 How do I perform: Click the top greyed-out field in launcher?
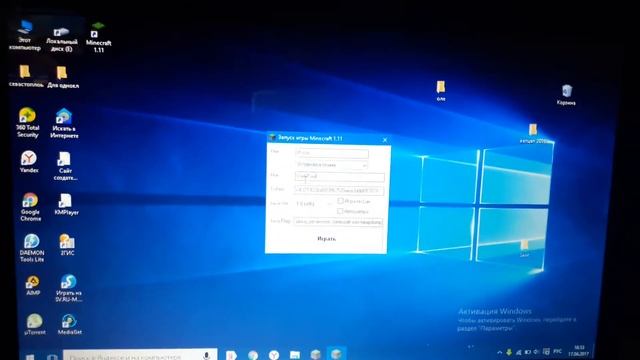click(x=331, y=153)
